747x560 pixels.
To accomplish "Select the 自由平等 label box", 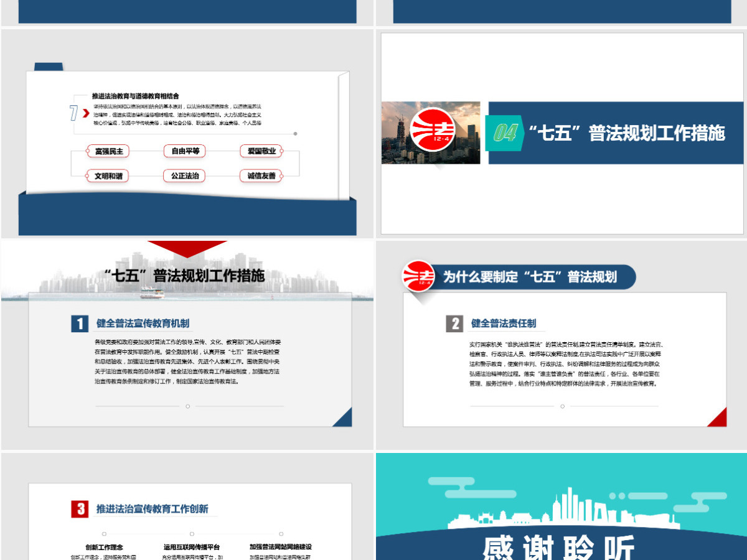I will click(185, 151).
